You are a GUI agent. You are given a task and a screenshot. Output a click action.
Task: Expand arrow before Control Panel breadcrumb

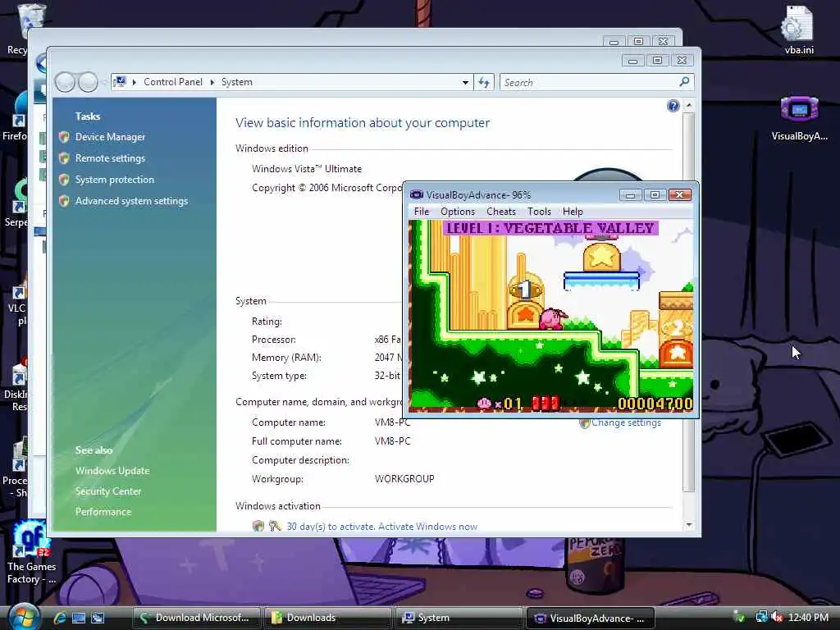(x=134, y=82)
